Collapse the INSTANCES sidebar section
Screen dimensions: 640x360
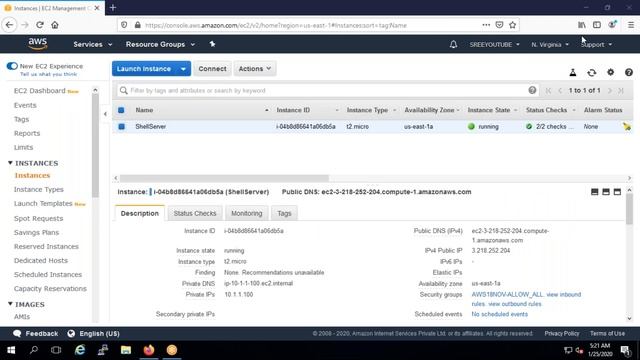click(x=10, y=163)
